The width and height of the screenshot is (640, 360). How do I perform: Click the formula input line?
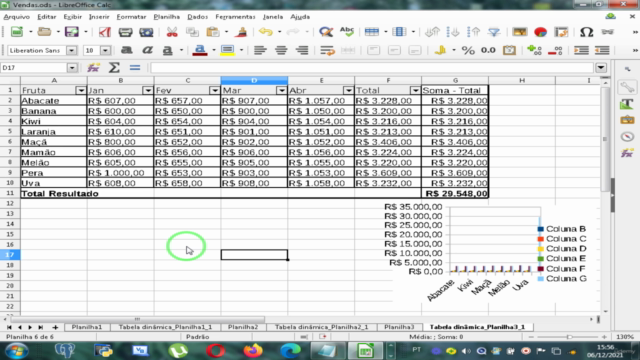pos(371,68)
